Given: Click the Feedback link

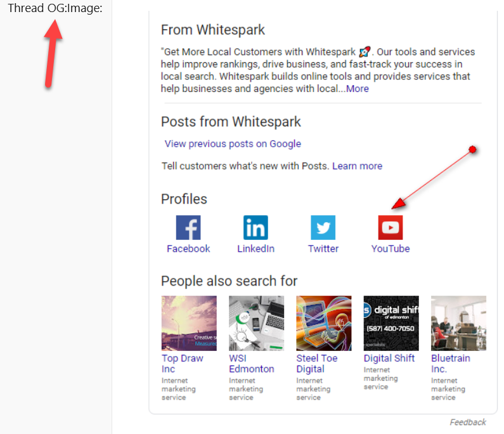Looking at the screenshot, I should tap(468, 422).
